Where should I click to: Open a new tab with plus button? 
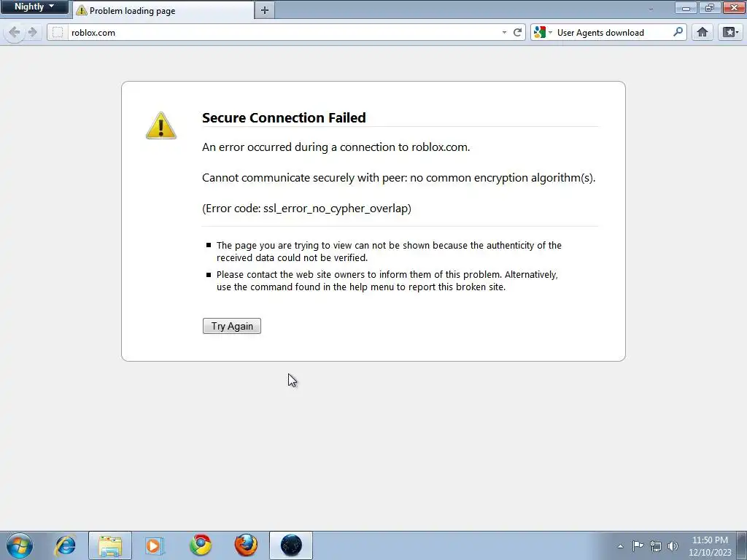264,10
